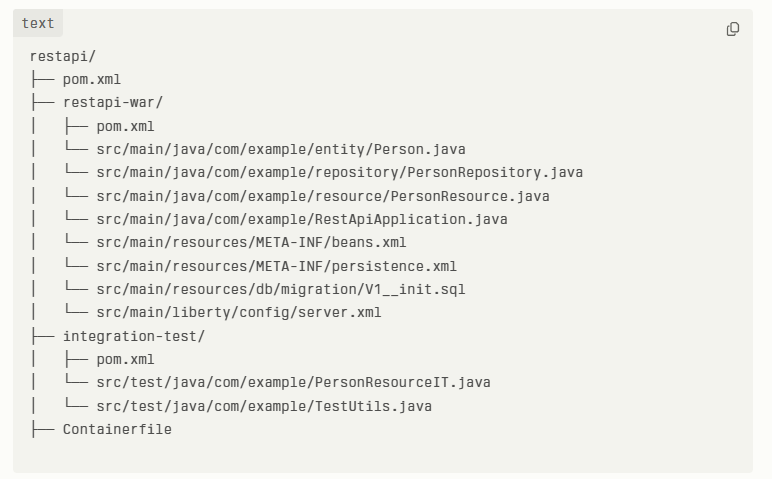
Task: Click the persistence.xml path line
Action: 276,266
